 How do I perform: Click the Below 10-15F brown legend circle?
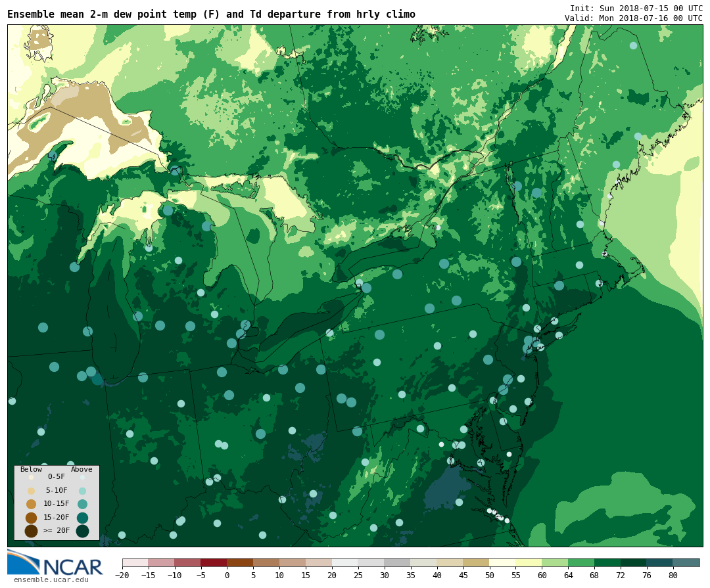(31, 504)
